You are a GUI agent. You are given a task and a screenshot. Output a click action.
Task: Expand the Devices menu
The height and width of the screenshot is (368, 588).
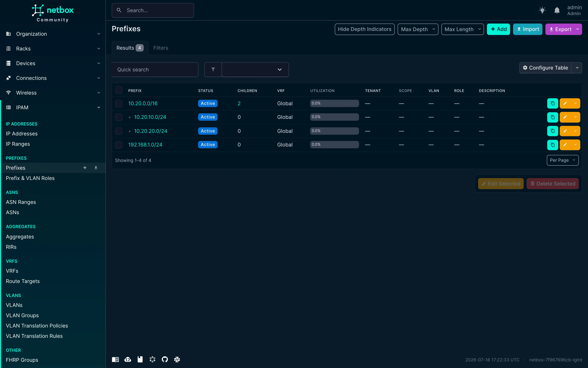(x=53, y=63)
